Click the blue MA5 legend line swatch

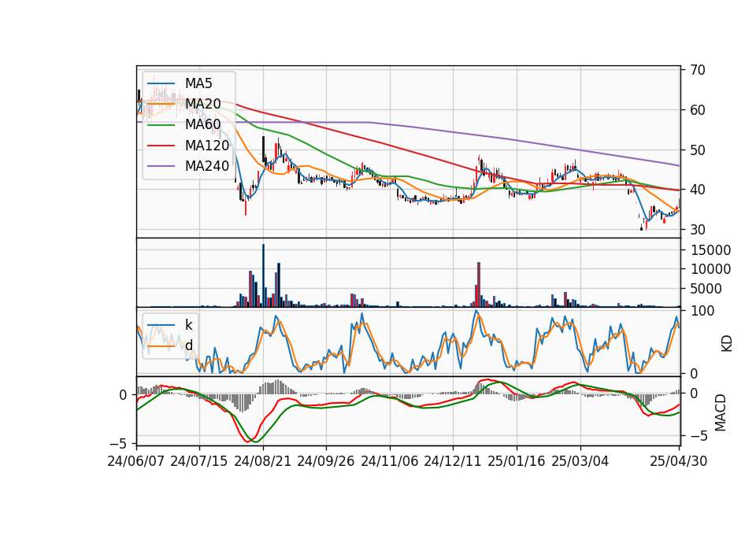click(161, 83)
